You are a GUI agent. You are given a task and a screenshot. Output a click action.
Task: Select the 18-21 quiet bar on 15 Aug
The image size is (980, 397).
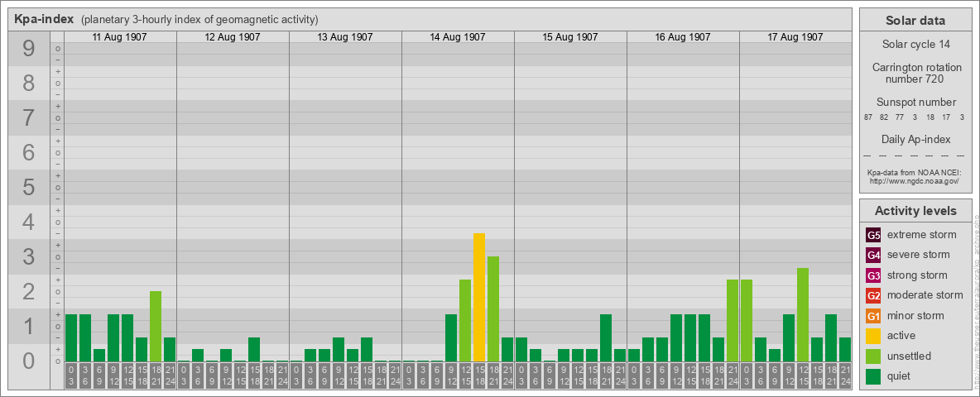606,337
